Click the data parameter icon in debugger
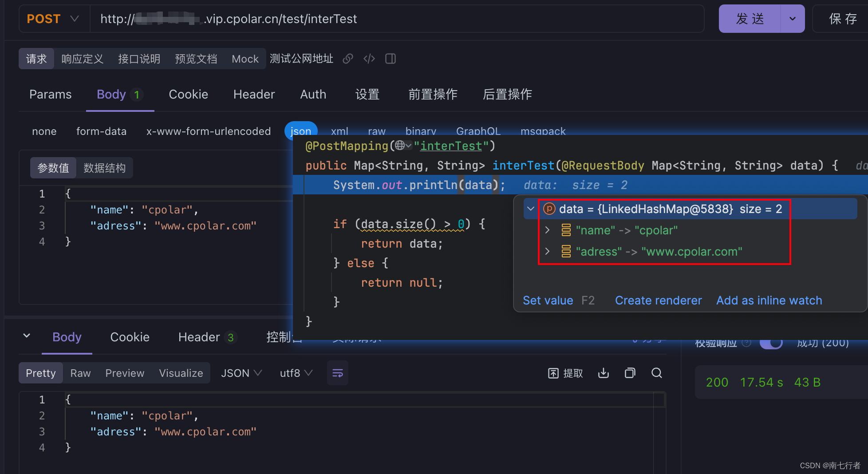Image resolution: width=868 pixels, height=474 pixels. 549,209
